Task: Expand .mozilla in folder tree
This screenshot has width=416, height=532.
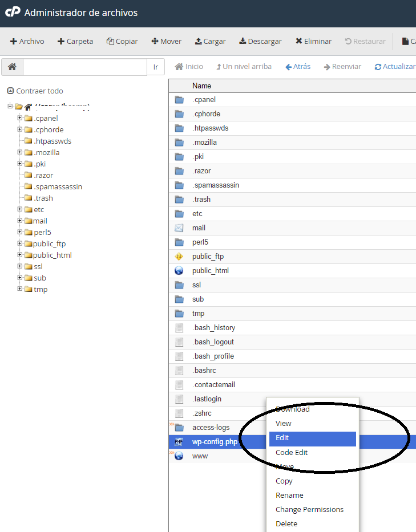Action: click(20, 152)
